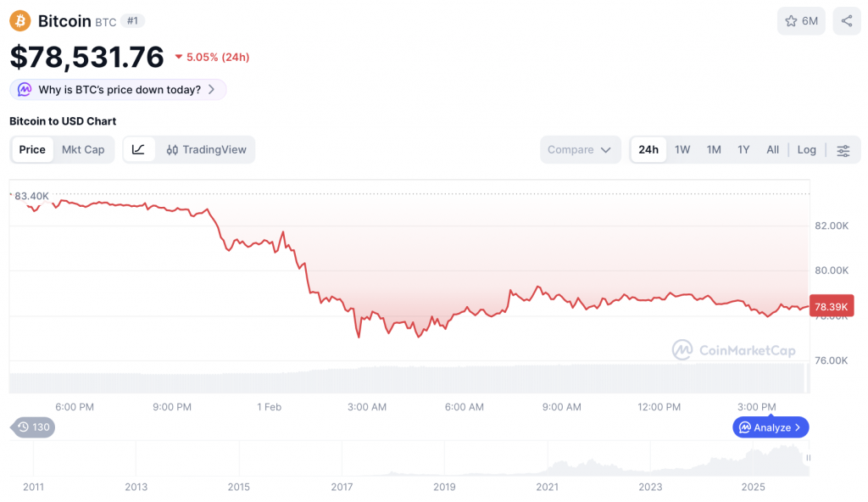Click the 2021 mark on mini timeline
Screen dimensions: 868x502
tap(547, 487)
